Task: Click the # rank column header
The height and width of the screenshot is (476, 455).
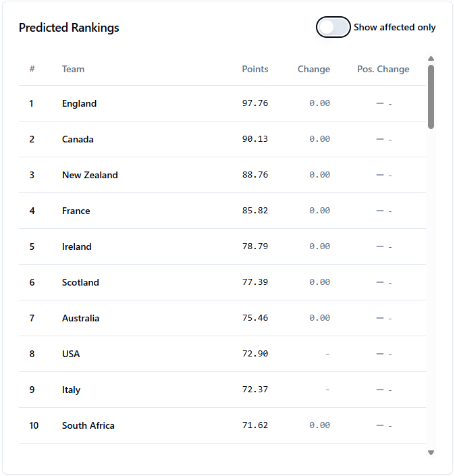Action: 32,69
